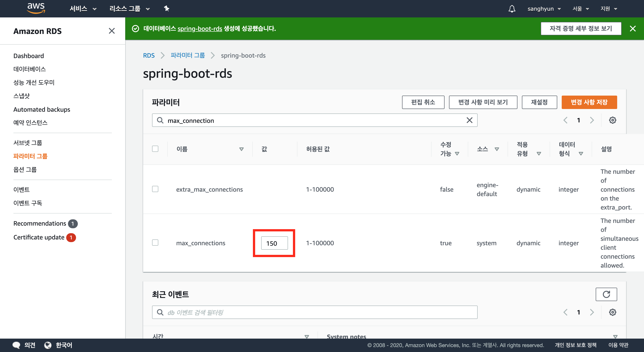
Task: Check the max_connections row checkbox
Action: [x=155, y=243]
